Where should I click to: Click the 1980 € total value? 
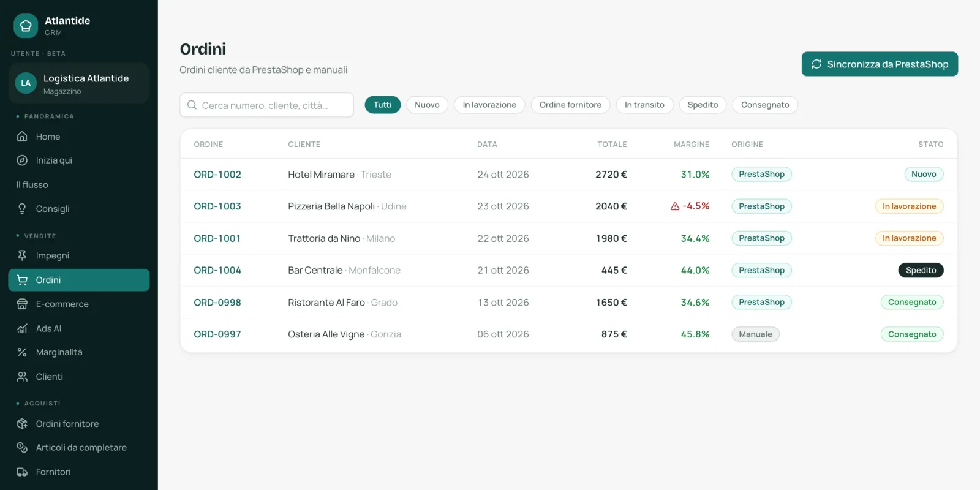[611, 238]
